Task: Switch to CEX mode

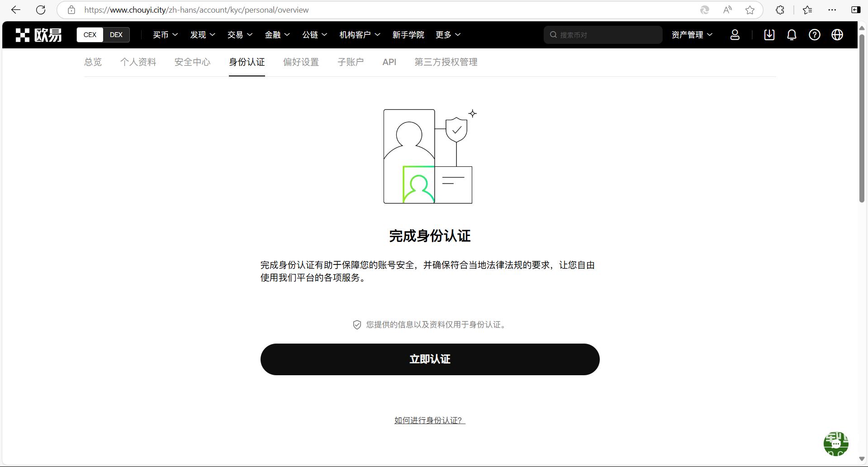Action: coord(90,35)
